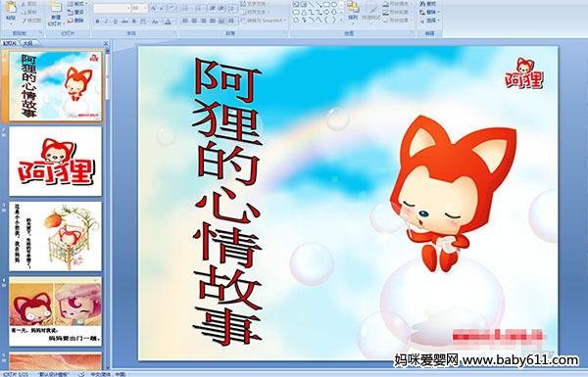
Task: Click the Find icon in editing group
Action: 428,4
